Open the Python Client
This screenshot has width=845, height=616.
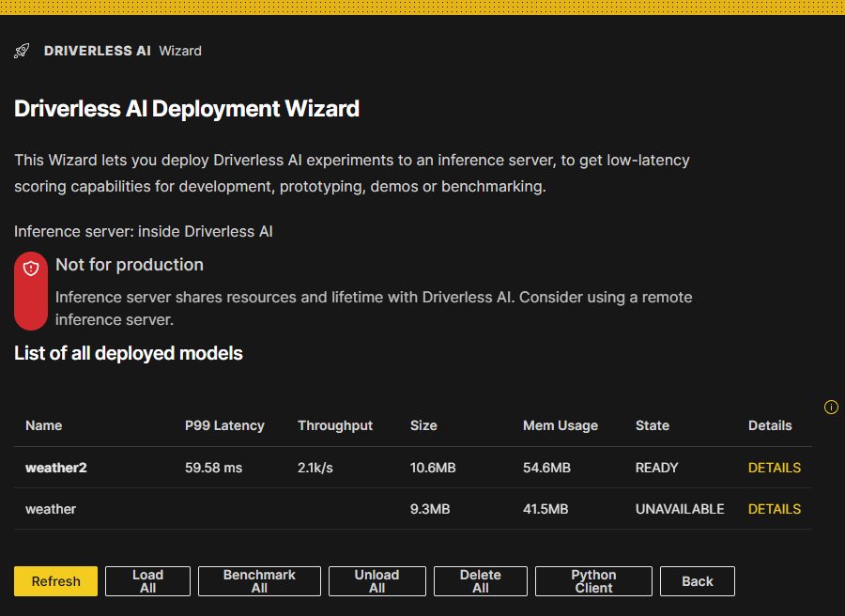pyautogui.click(x=592, y=580)
